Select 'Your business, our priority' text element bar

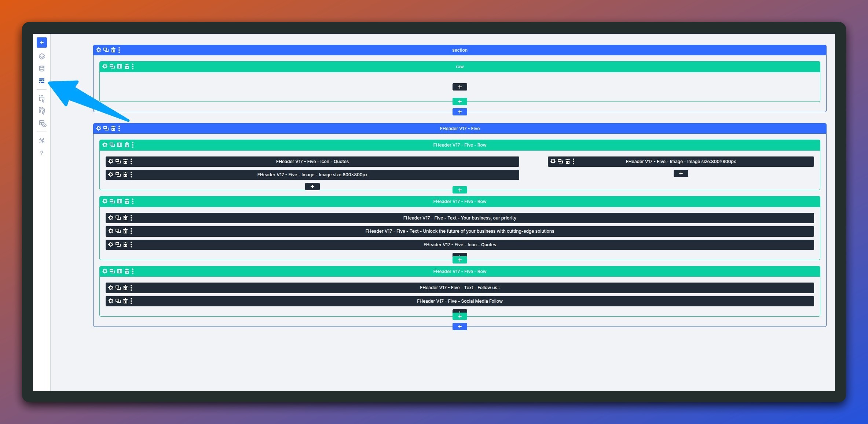pos(459,218)
